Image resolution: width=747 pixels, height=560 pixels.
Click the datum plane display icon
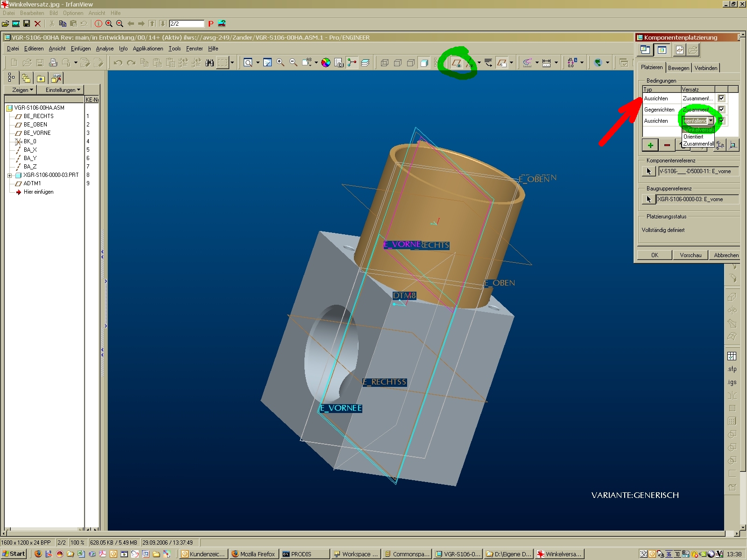coord(456,63)
